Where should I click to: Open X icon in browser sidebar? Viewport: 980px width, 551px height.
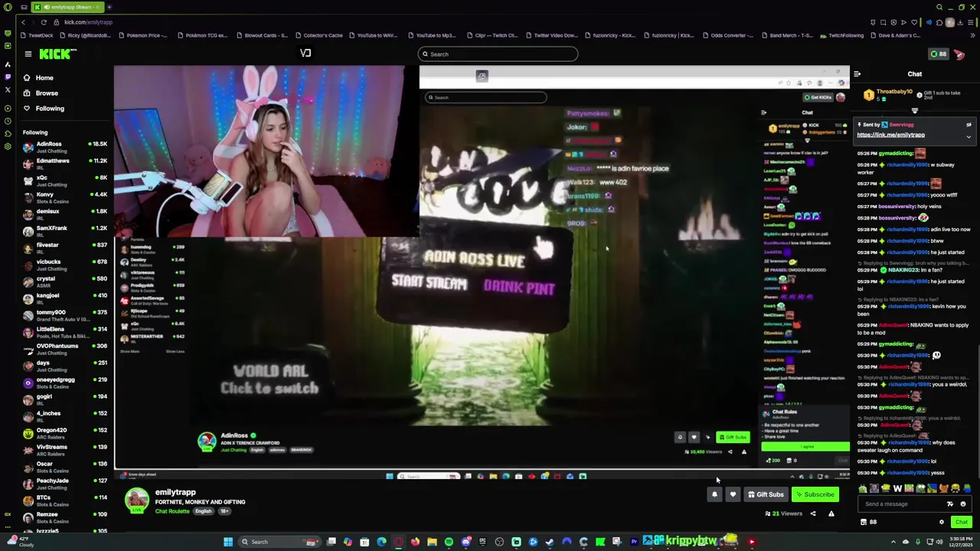coord(8,89)
